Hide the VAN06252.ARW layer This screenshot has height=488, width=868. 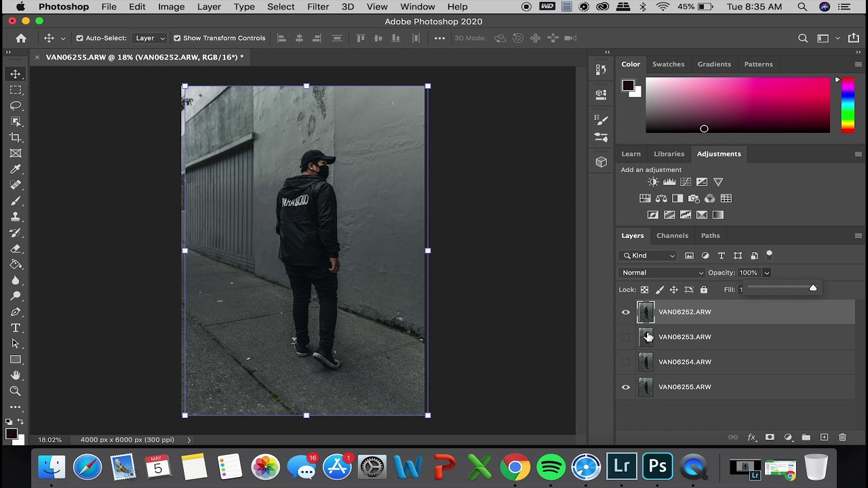pos(626,312)
